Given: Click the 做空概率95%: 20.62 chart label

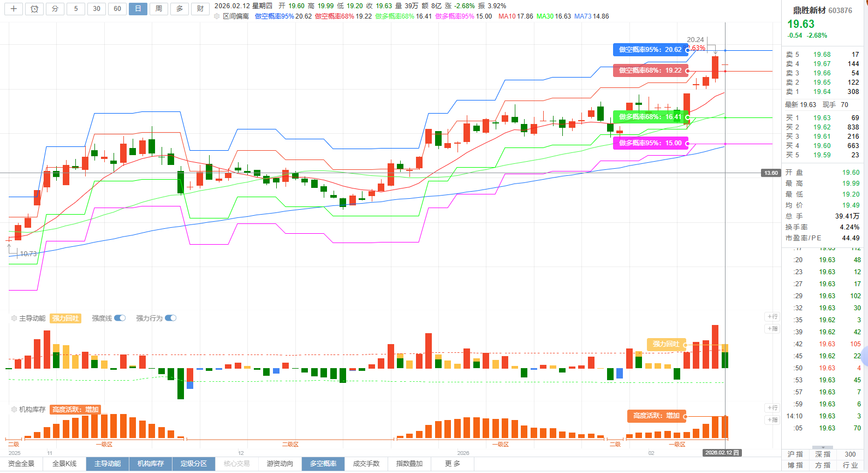Looking at the screenshot, I should 650,50.
